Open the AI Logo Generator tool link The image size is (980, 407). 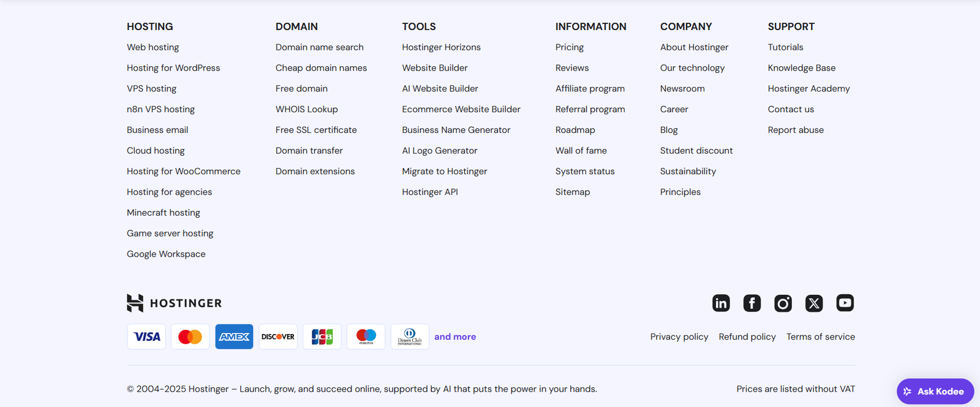click(440, 150)
